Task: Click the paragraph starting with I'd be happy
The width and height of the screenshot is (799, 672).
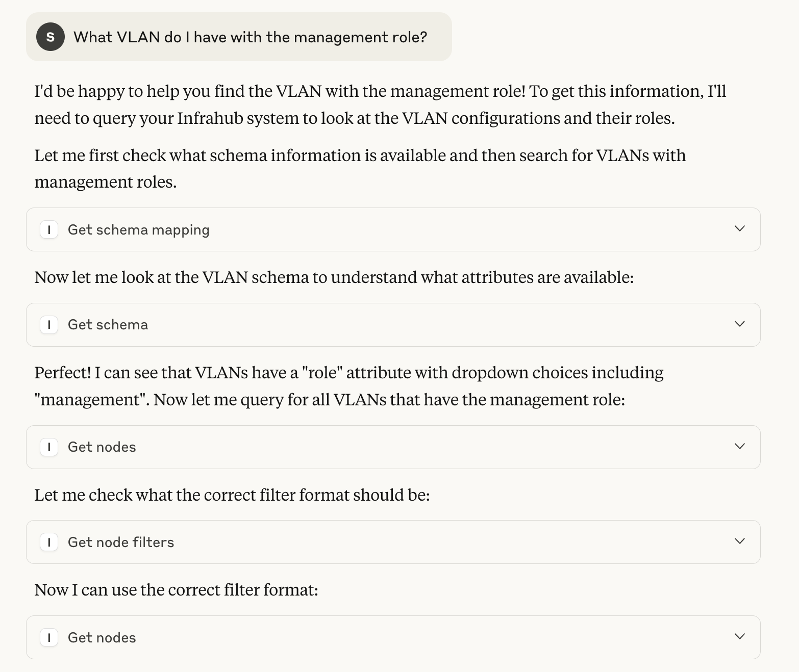Action: point(380,105)
